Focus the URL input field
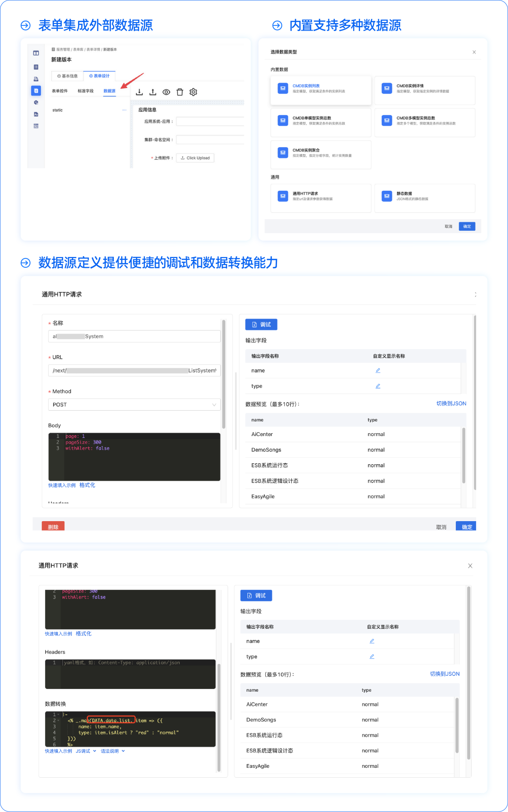Image resolution: width=508 pixels, height=812 pixels. coord(134,370)
